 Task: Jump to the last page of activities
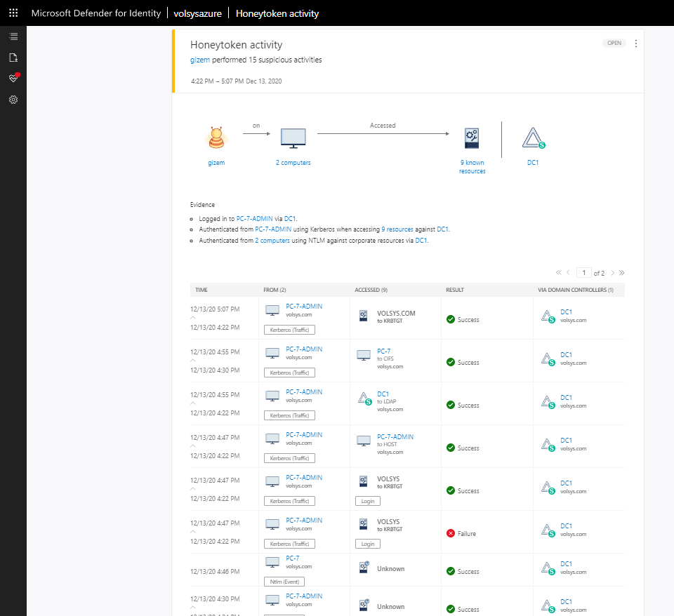(x=622, y=272)
